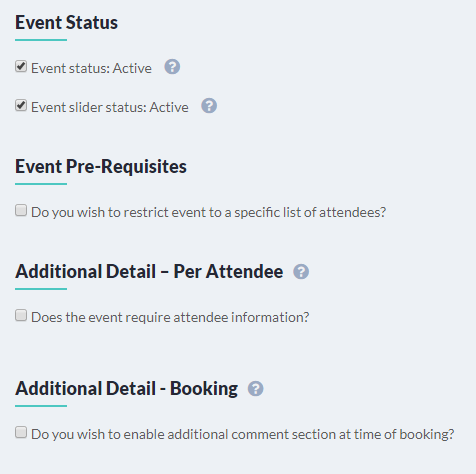Click 'Does the event require attendee information?' label

pos(170,317)
